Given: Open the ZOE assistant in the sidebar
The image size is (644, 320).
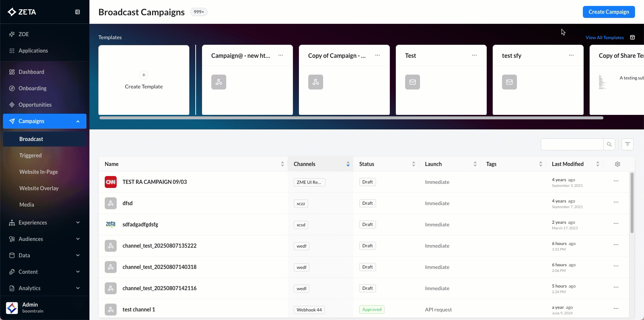Looking at the screenshot, I should point(24,34).
